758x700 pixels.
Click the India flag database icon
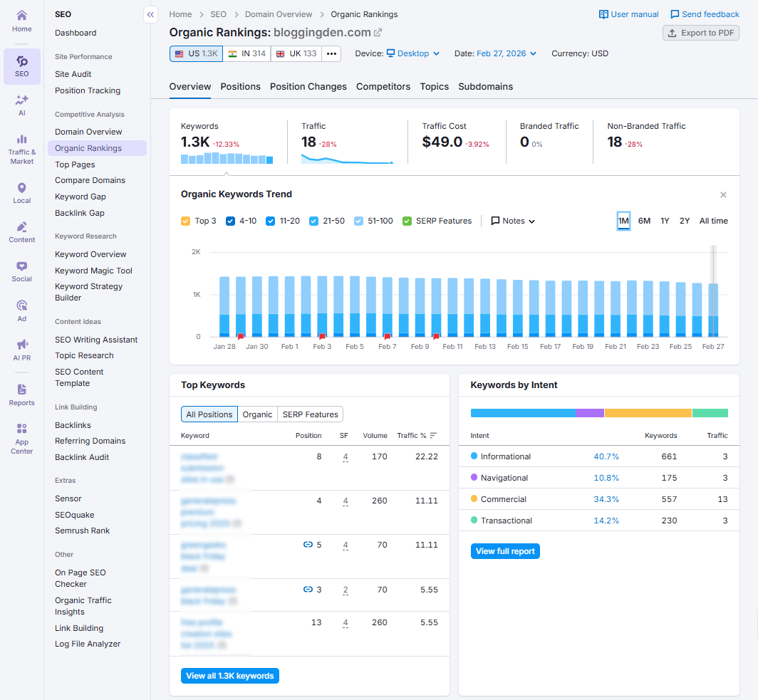[232, 53]
